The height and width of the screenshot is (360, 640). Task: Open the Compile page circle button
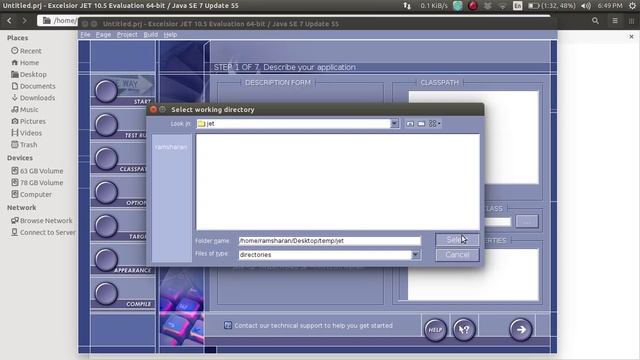pyautogui.click(x=106, y=294)
